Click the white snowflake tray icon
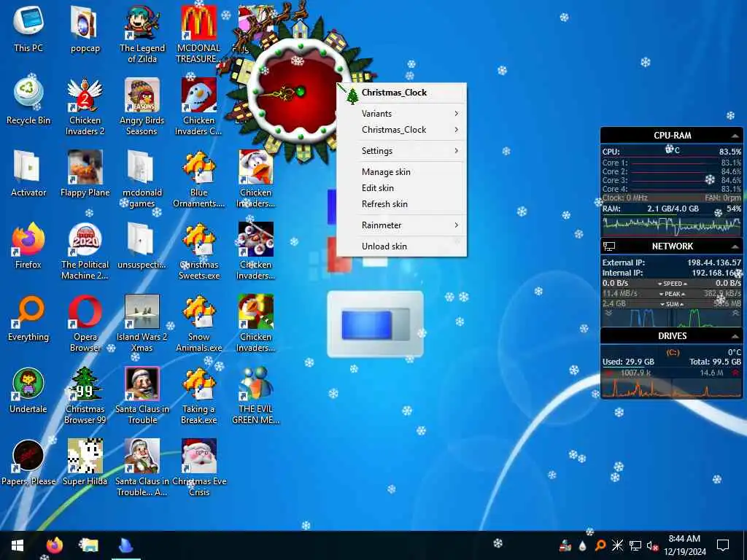The image size is (747, 560). coord(617,545)
